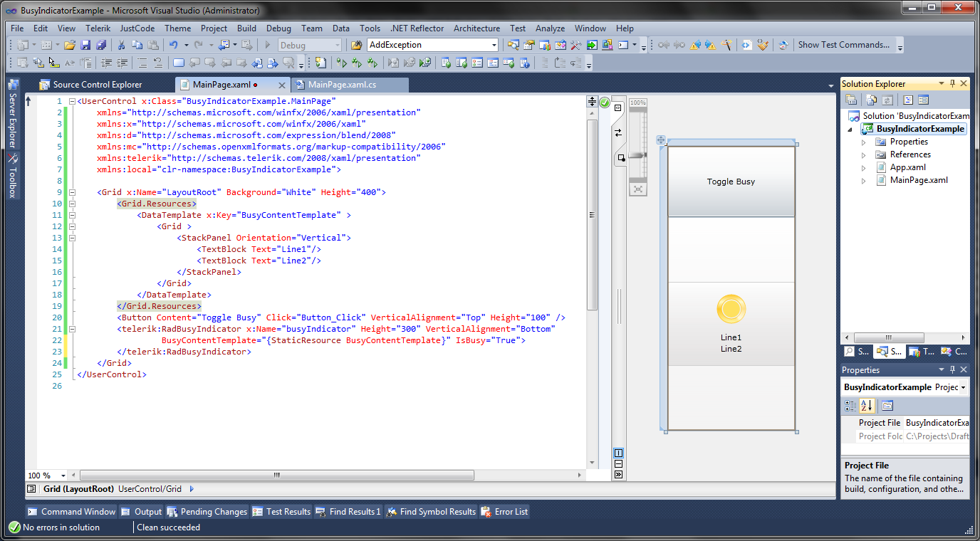
Task: Open the Architecture menu
Action: coord(476,28)
